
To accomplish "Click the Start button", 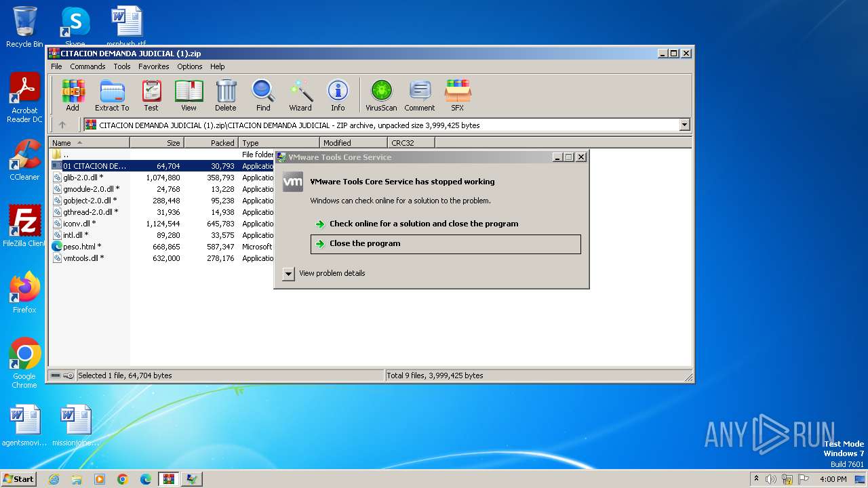I will (18, 479).
